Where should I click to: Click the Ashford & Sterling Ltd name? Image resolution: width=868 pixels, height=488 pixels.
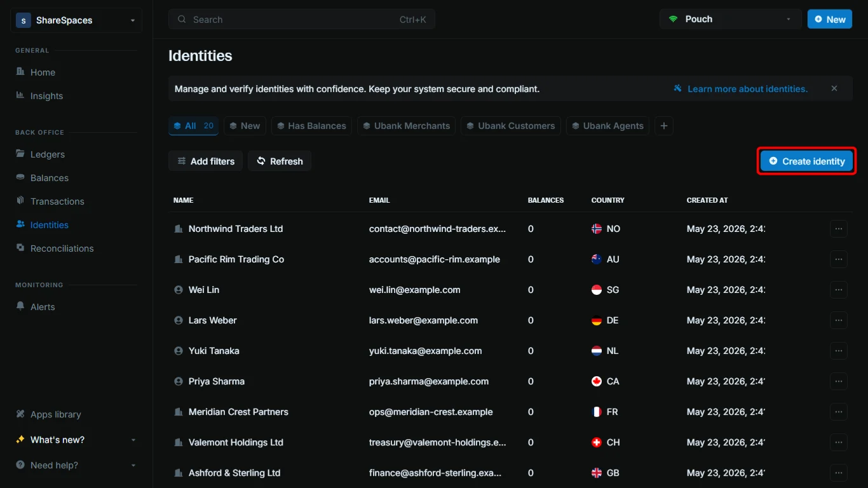pos(234,473)
